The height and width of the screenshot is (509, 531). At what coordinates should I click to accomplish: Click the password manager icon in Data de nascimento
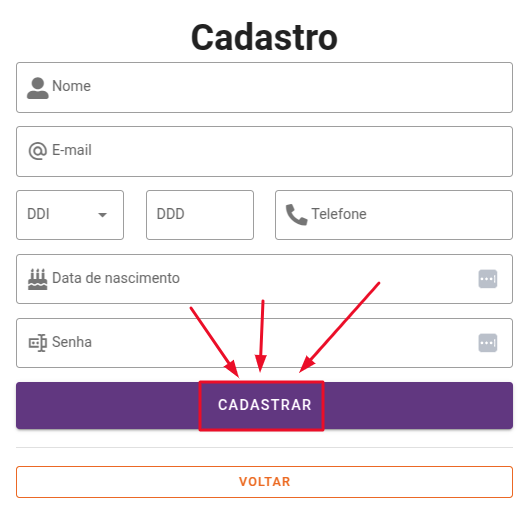pos(488,279)
